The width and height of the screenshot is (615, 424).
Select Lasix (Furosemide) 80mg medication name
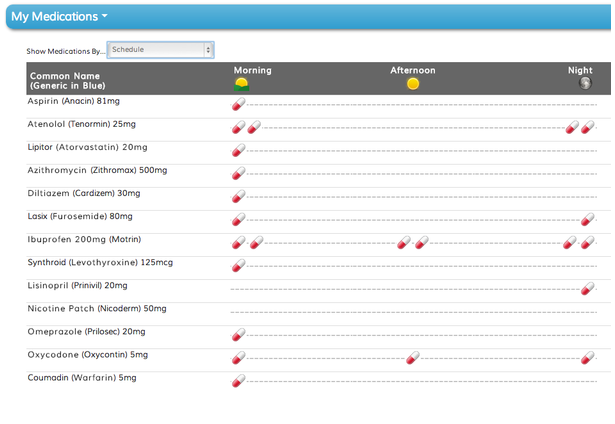click(x=80, y=217)
